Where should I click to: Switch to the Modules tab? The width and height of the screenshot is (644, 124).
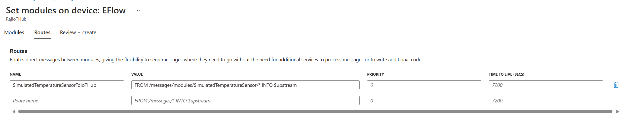point(14,32)
